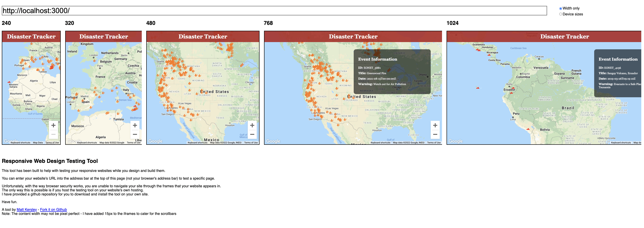Zoom out on the 240 frame map
This screenshot has height=228, width=644.
[53, 134]
